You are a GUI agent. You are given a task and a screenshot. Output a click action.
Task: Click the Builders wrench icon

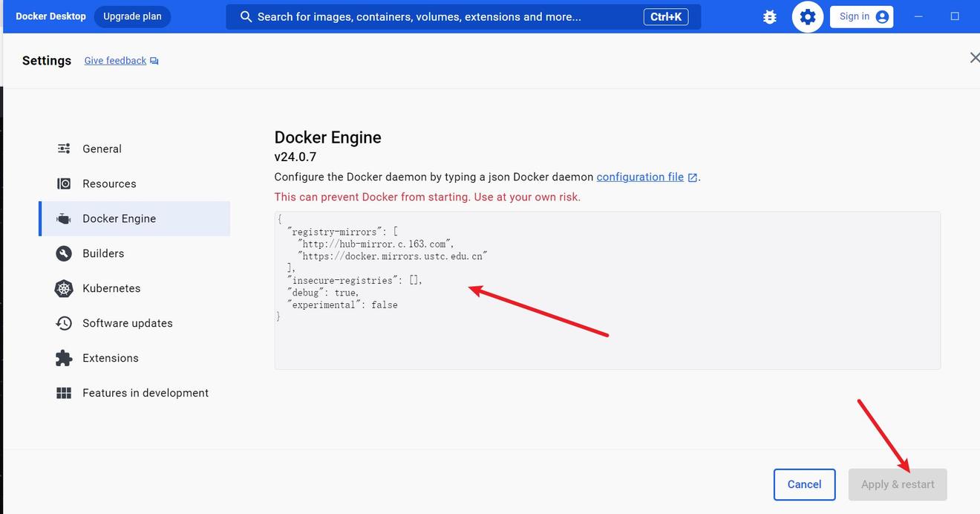point(64,253)
